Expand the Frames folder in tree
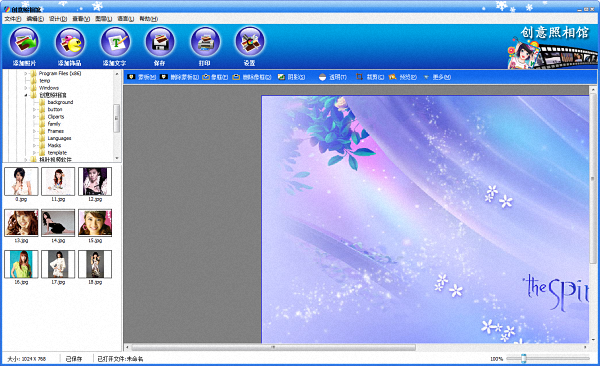600x366 pixels. 34,131
